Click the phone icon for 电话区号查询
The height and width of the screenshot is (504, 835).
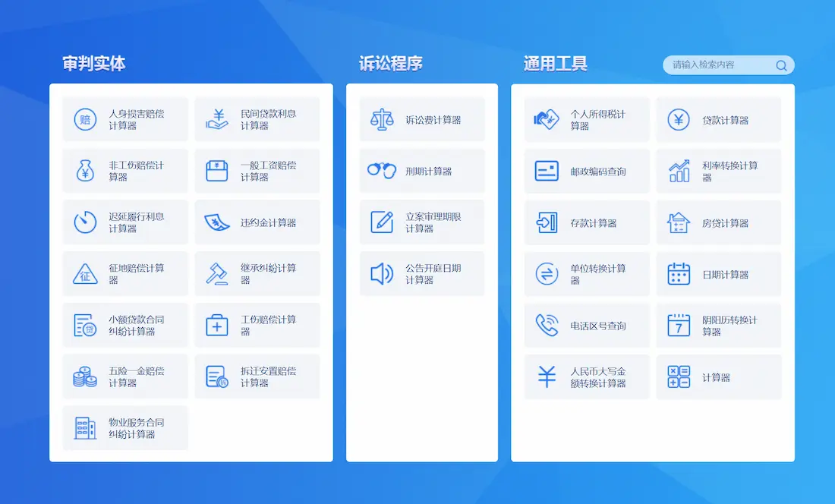547,326
